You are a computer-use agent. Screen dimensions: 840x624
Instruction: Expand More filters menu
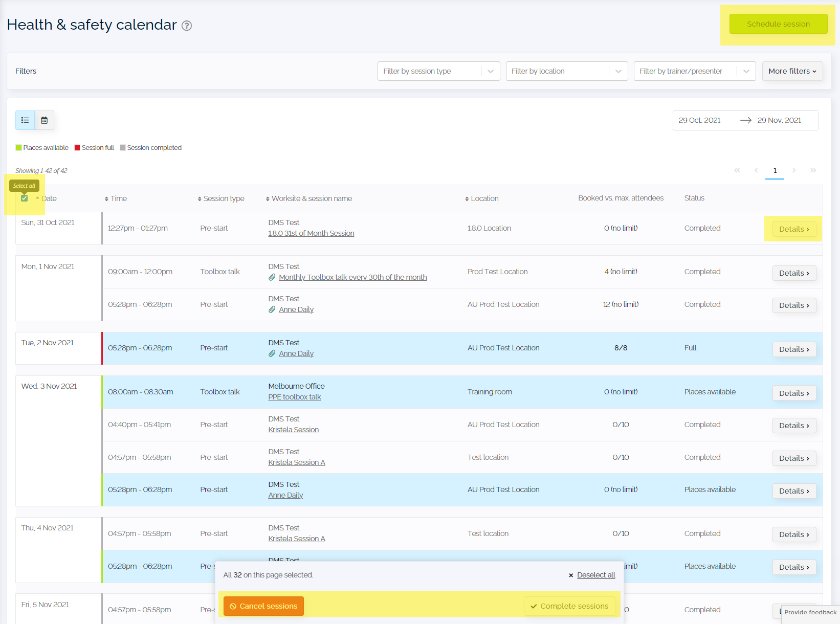coord(792,71)
